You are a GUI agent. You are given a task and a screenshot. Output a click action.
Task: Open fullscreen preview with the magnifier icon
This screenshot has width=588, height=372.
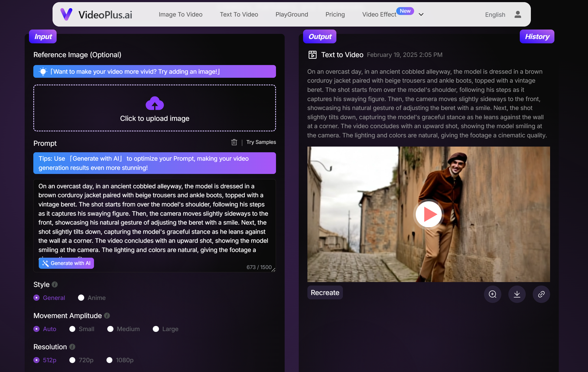tap(492, 294)
